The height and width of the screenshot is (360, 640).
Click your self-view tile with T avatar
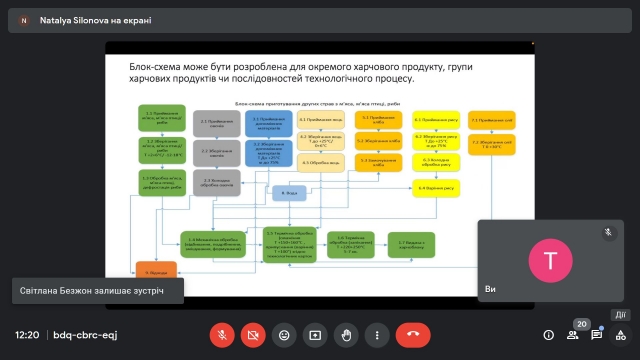pos(551,261)
